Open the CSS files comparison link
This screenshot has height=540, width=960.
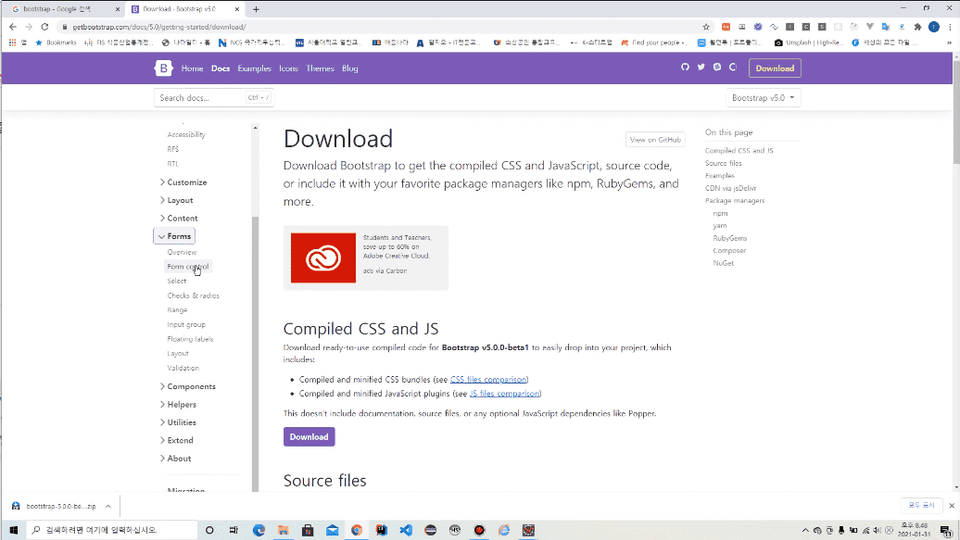(488, 380)
